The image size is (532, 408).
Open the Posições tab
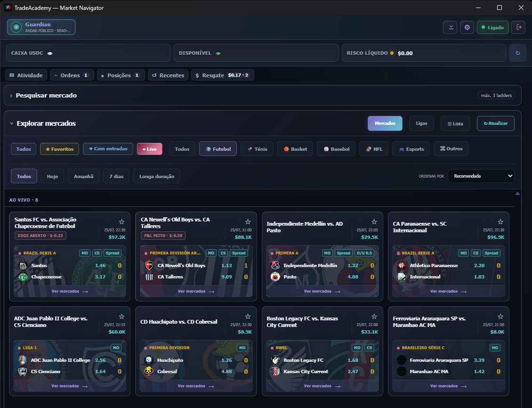pyautogui.click(x=121, y=75)
